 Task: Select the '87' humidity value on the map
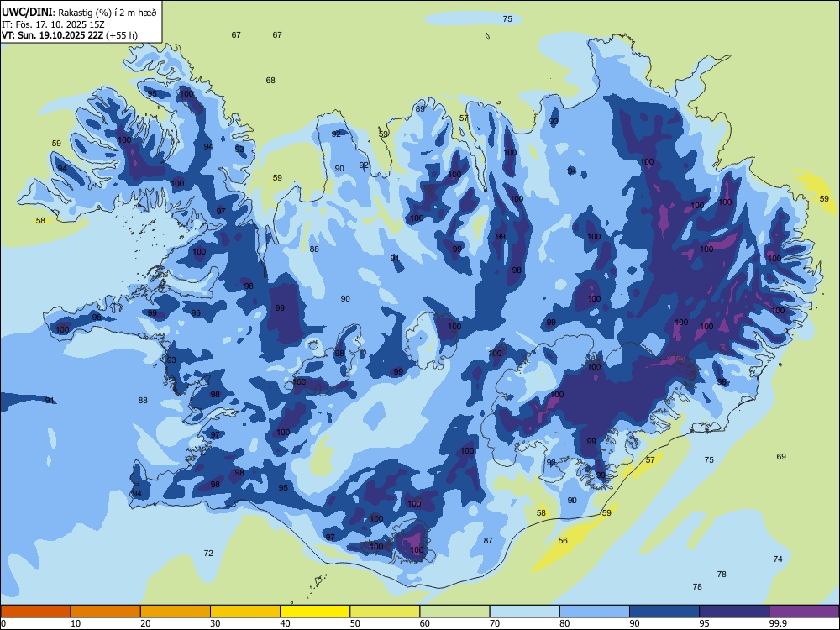488,540
